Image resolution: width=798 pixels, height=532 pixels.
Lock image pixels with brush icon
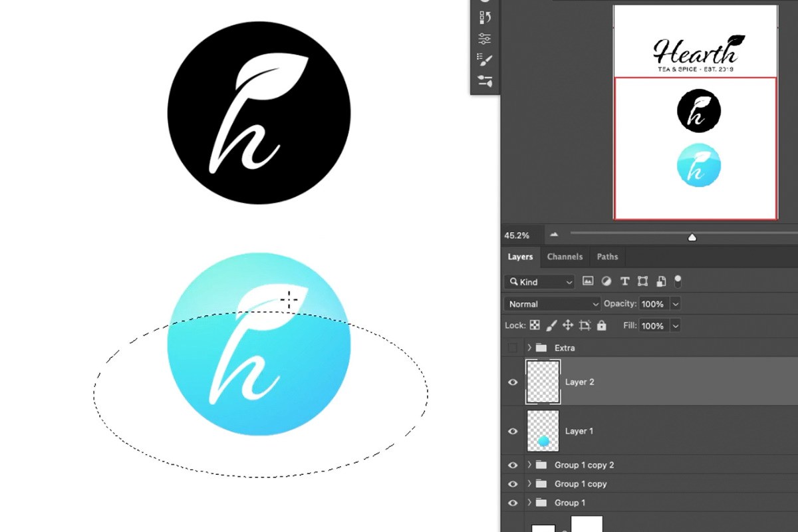(x=551, y=326)
